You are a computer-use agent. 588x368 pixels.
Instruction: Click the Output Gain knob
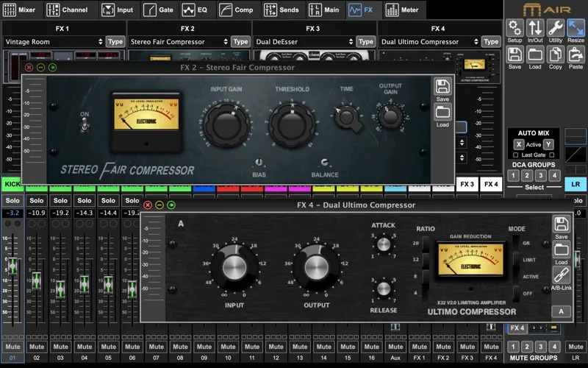pyautogui.click(x=390, y=117)
